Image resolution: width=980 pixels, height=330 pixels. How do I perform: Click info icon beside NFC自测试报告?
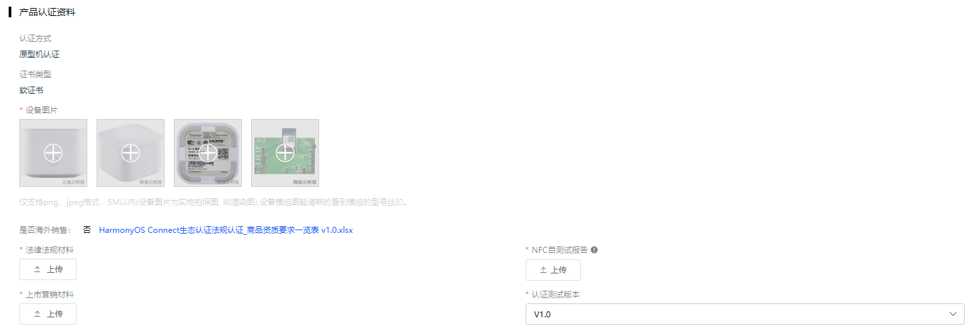click(594, 250)
